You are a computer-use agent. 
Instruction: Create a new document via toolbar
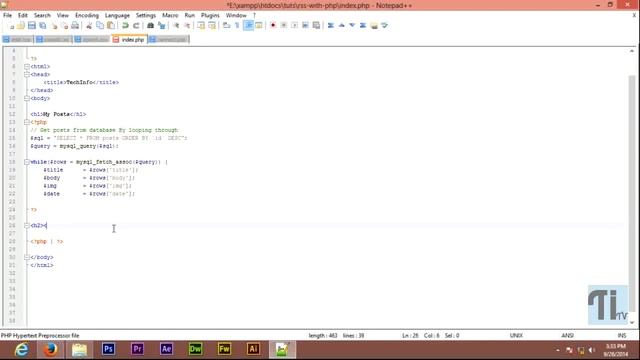[x=10, y=26]
